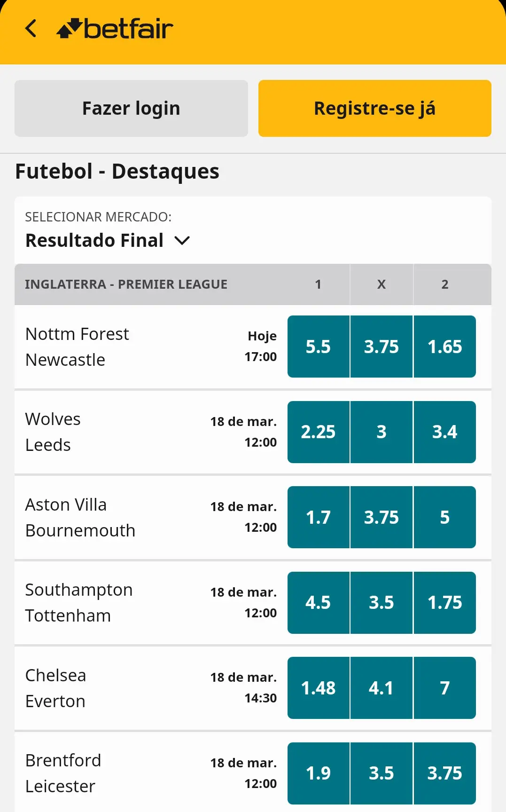
Task: Pick the draw at 3 for Wolves vs Leeds
Action: [381, 432]
